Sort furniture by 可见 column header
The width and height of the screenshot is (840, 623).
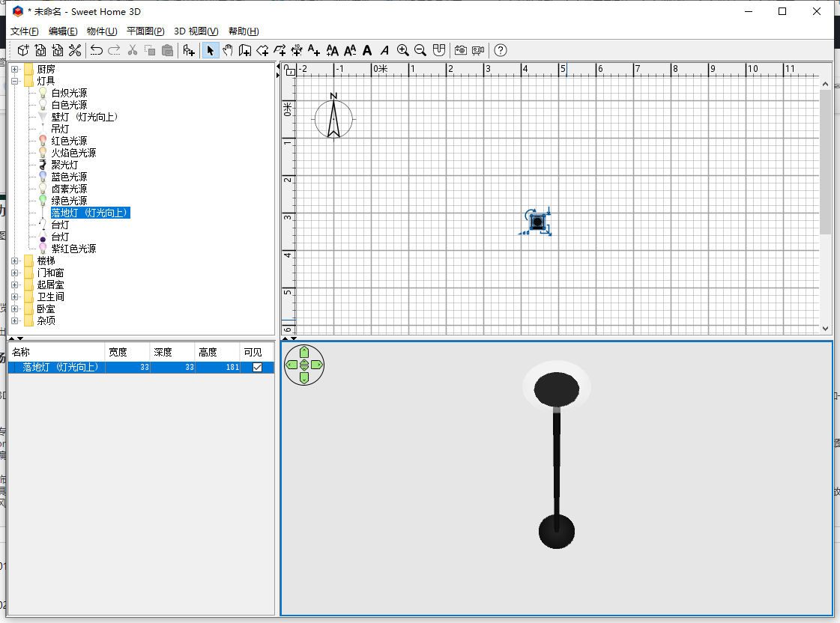(257, 352)
